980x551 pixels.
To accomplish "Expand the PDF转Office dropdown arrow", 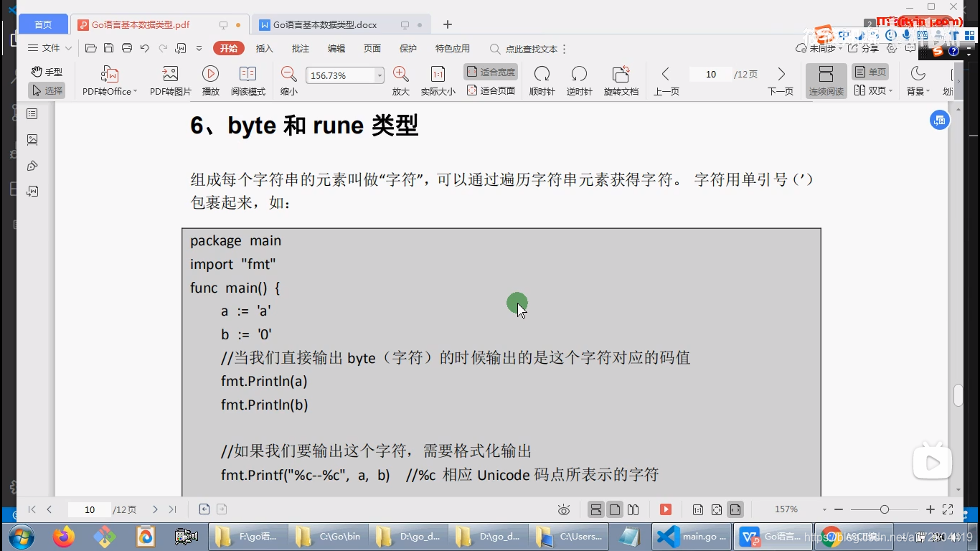I will point(135,92).
